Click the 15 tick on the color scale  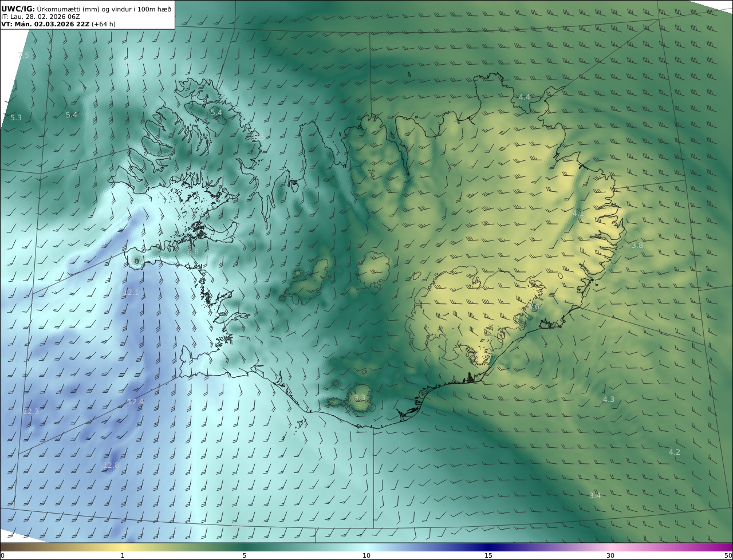[x=488, y=555]
